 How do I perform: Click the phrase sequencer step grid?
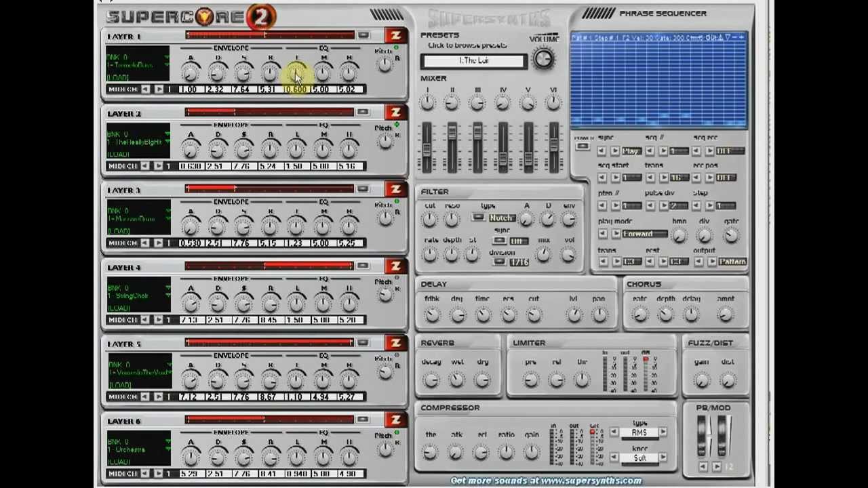[658, 85]
